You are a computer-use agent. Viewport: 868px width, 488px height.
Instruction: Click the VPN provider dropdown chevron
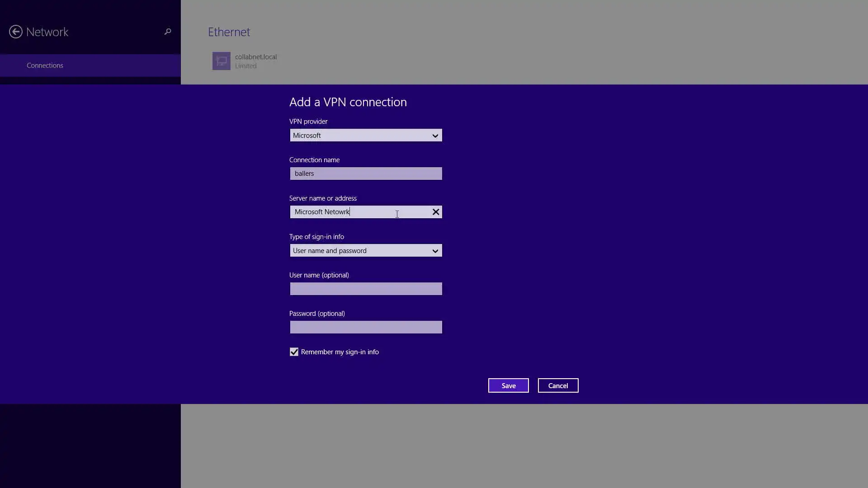coord(435,136)
